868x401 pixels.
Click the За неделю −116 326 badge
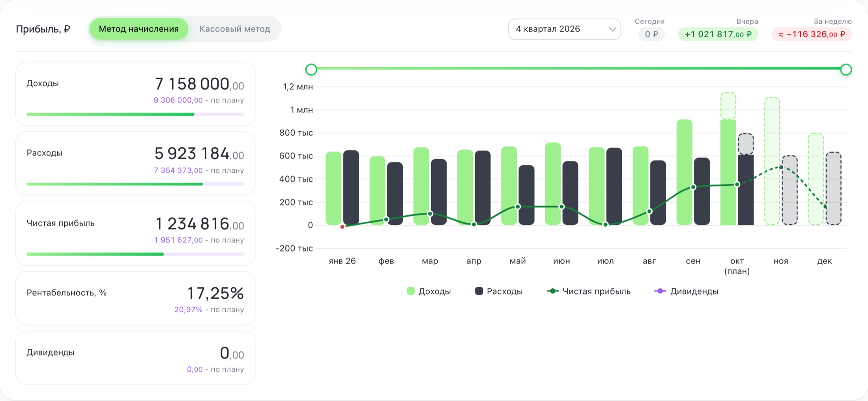812,34
